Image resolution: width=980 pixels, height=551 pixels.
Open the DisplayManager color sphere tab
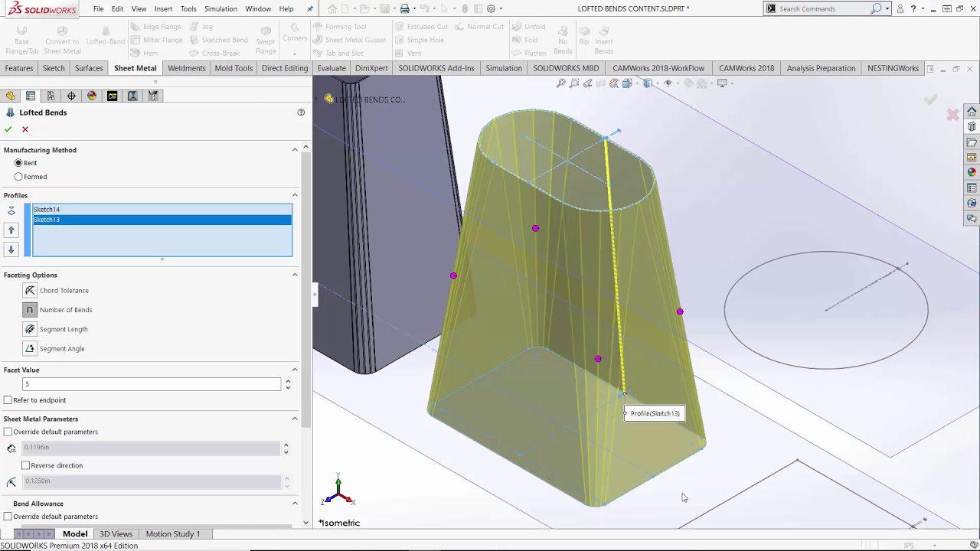click(x=92, y=96)
